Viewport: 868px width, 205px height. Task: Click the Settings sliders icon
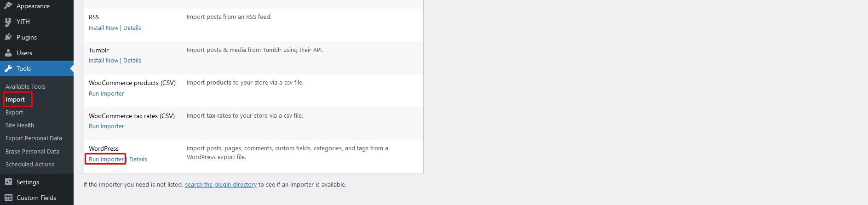coord(8,182)
